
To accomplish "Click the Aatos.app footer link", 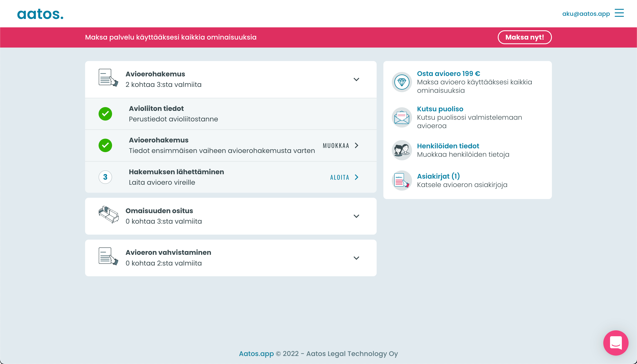I will click(256, 353).
